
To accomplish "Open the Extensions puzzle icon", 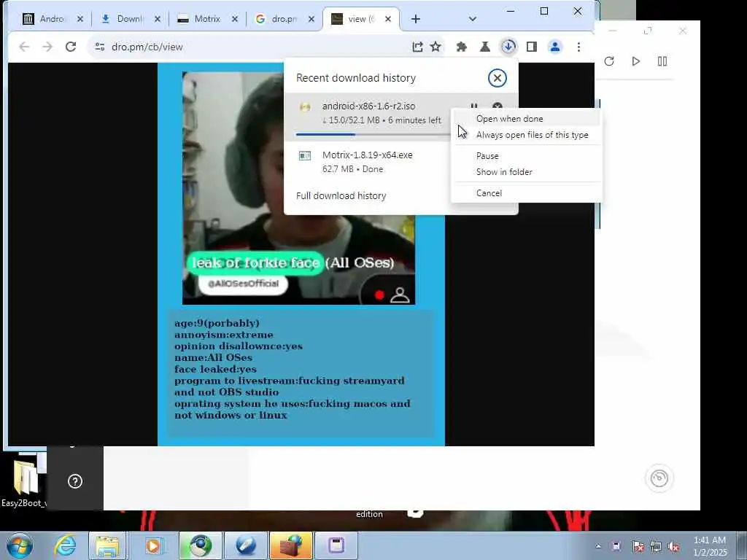I will coord(461,47).
